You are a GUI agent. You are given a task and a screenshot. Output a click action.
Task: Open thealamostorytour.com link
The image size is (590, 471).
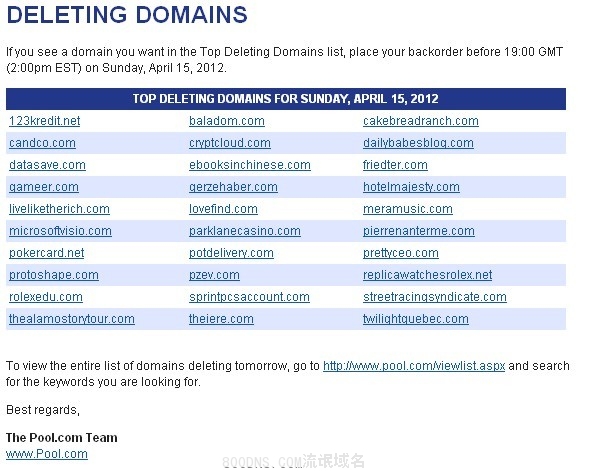click(72, 319)
